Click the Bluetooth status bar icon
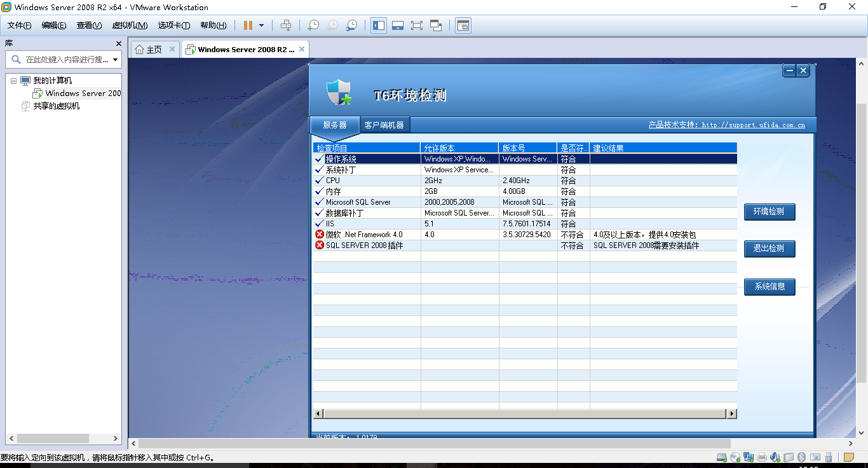 [801, 457]
